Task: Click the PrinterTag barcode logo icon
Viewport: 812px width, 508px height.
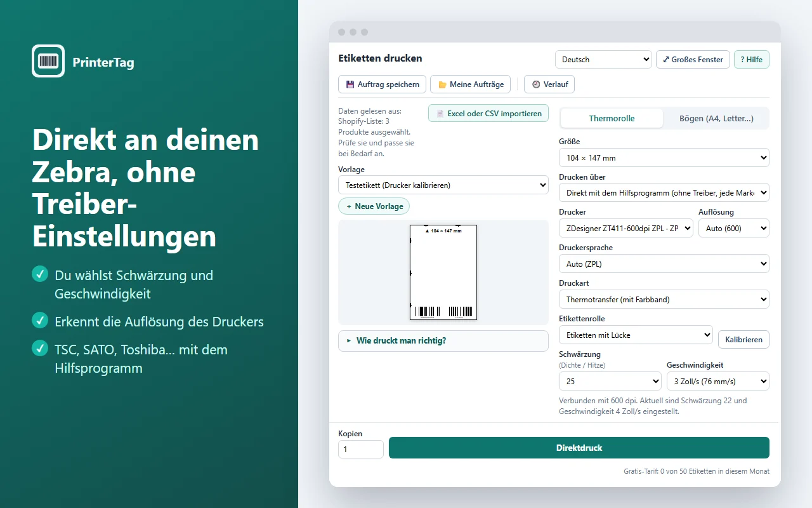Action: 48,61
